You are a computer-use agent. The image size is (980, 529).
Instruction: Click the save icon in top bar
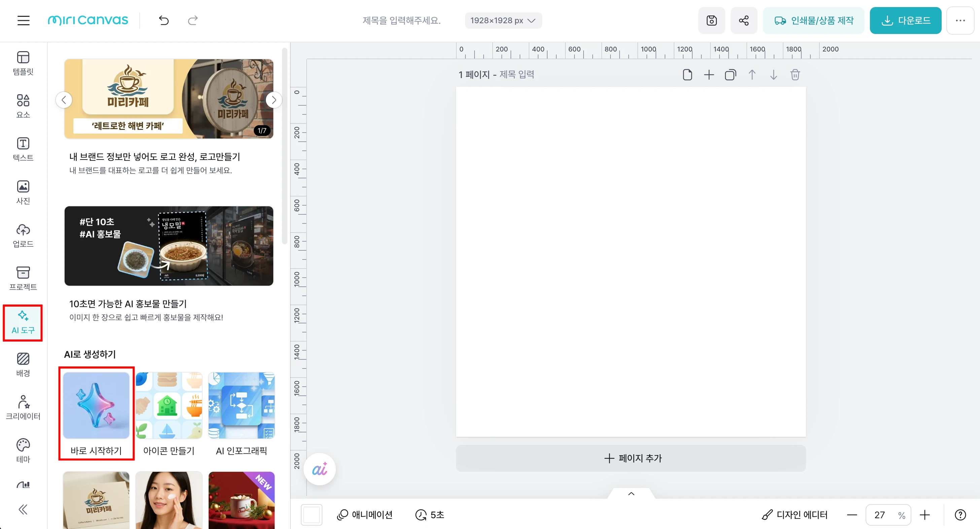(x=711, y=21)
